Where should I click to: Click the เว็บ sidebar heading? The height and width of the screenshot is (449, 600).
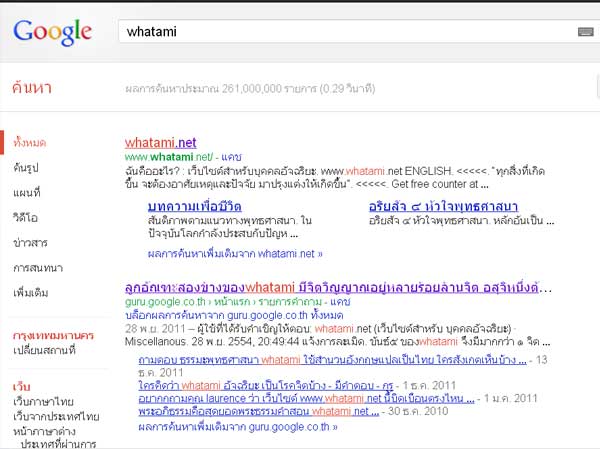coord(21,387)
